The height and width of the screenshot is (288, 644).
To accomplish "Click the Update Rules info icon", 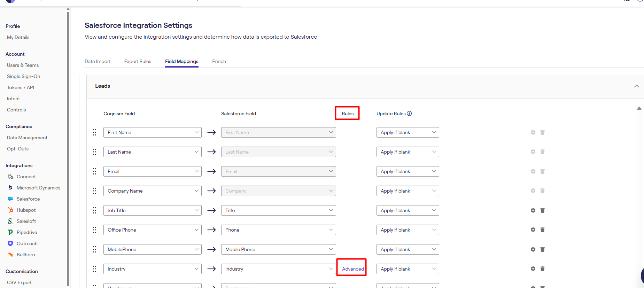I will pos(409,114).
